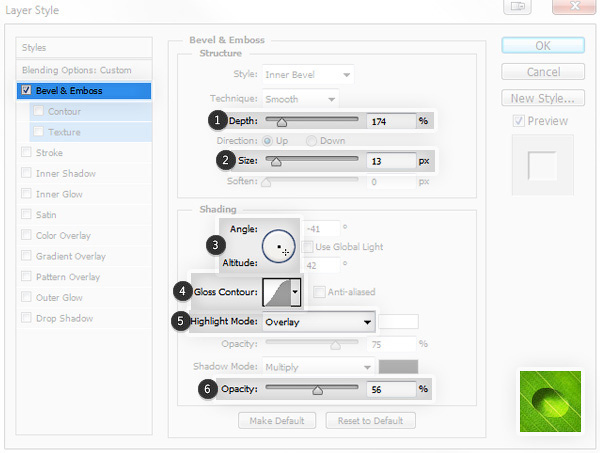Toggle the Use Global Light checkbox
Image resolution: width=600 pixels, height=453 pixels.
(x=307, y=247)
